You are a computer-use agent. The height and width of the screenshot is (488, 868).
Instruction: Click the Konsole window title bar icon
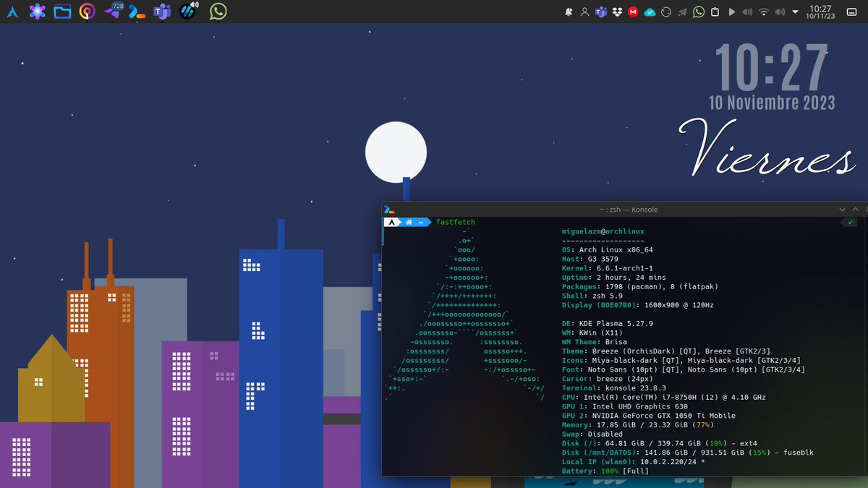pyautogui.click(x=388, y=209)
